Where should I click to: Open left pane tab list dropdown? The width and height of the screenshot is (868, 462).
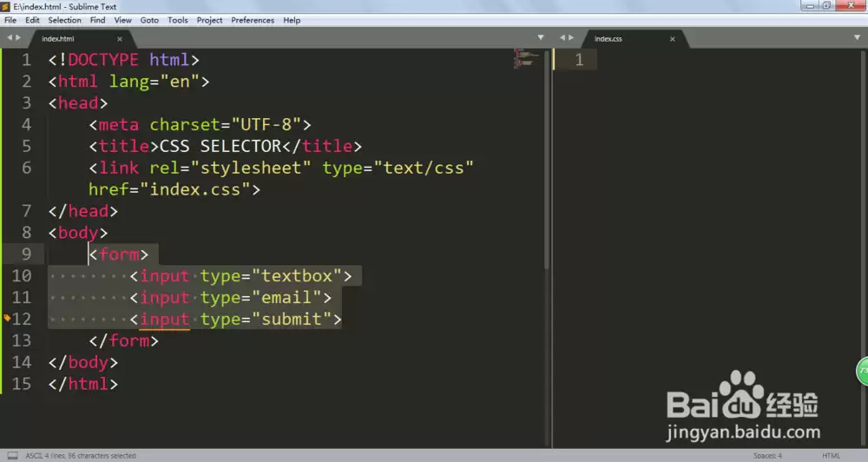tap(541, 37)
